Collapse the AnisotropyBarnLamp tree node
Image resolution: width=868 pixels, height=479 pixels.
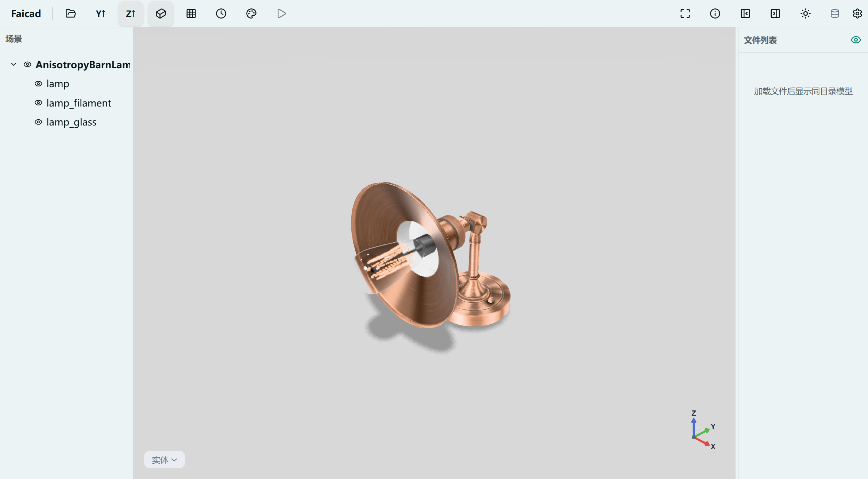pos(13,65)
